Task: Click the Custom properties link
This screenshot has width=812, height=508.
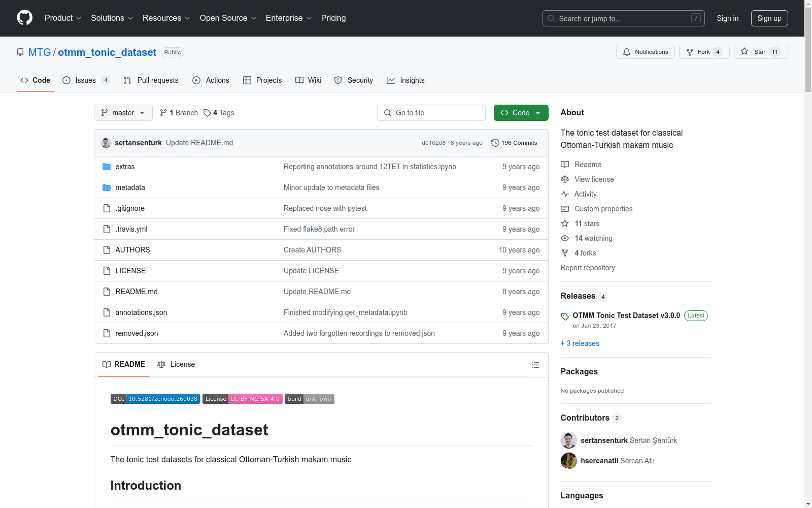Action: click(603, 209)
